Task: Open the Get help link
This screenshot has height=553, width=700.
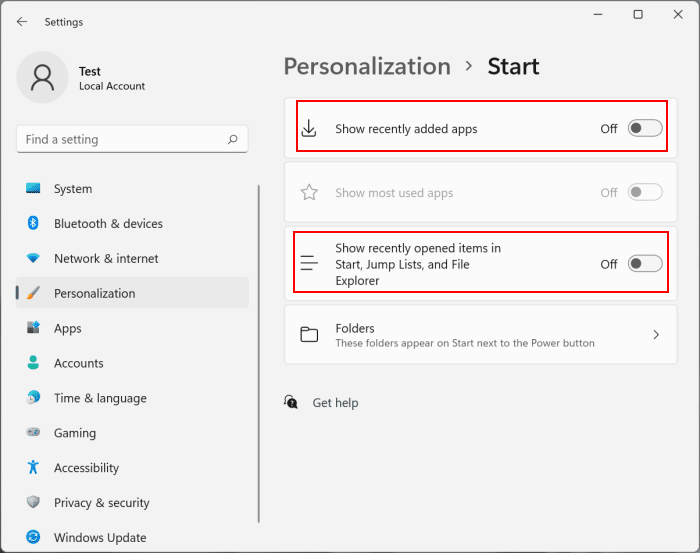Action: click(x=335, y=403)
